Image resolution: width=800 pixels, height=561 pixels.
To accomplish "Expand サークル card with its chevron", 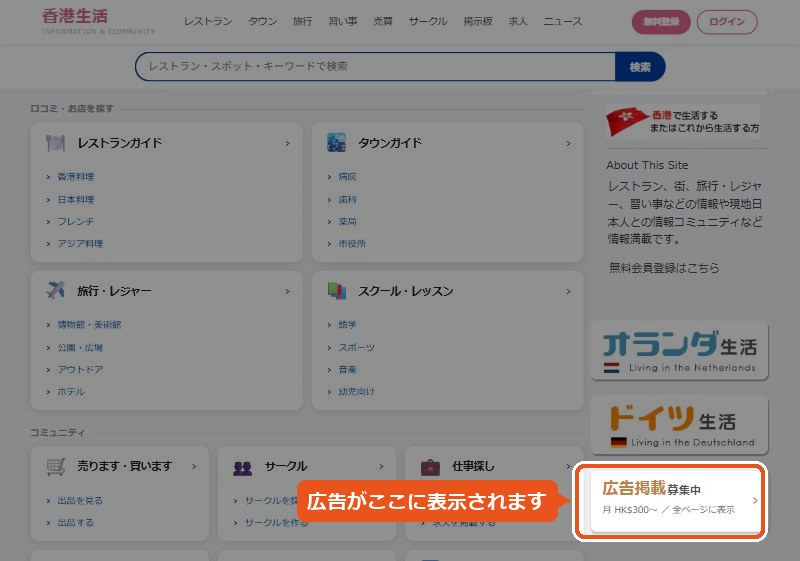I will [381, 467].
